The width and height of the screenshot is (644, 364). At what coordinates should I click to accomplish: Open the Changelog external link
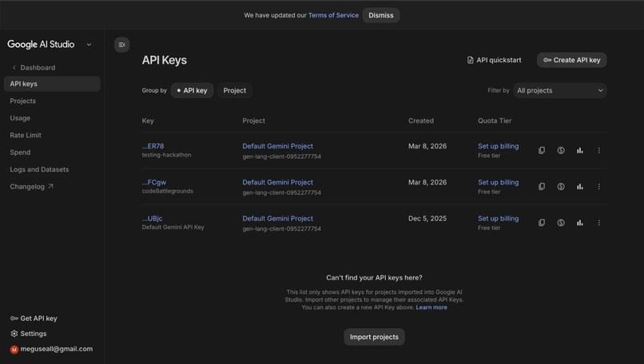pyautogui.click(x=32, y=187)
